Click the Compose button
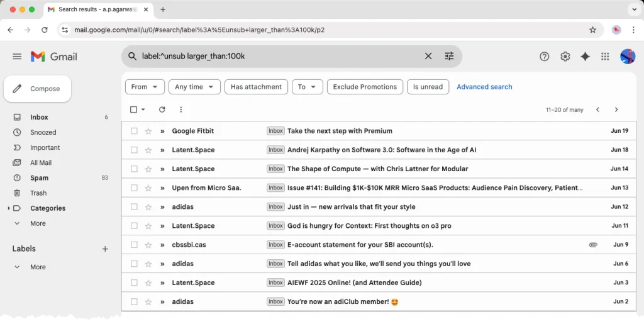Screen dimensions: 644x331 pos(37,89)
